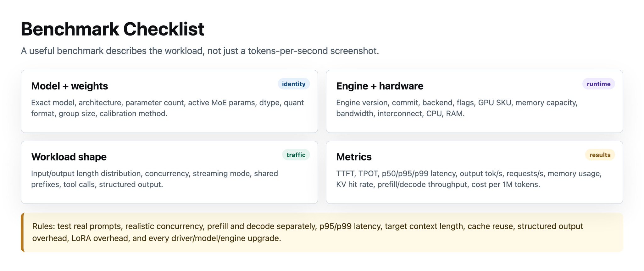This screenshot has width=644, height=271.
Task: Click the results badge
Action: pyautogui.click(x=600, y=155)
